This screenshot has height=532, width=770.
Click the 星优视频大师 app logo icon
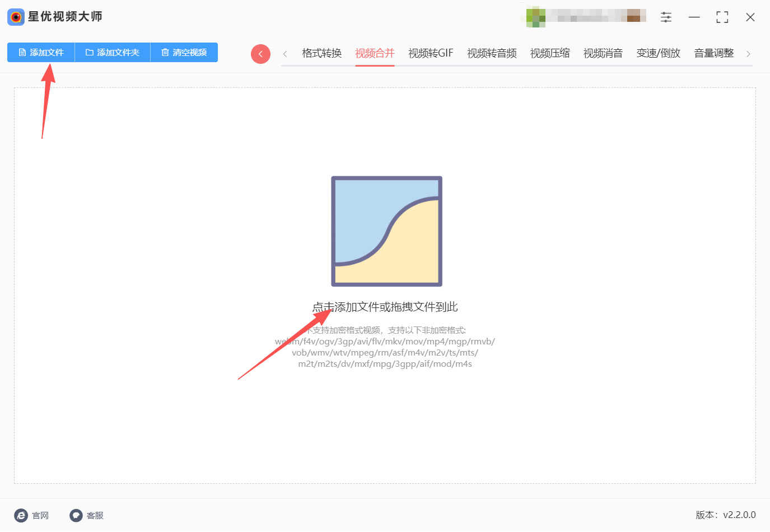16,17
